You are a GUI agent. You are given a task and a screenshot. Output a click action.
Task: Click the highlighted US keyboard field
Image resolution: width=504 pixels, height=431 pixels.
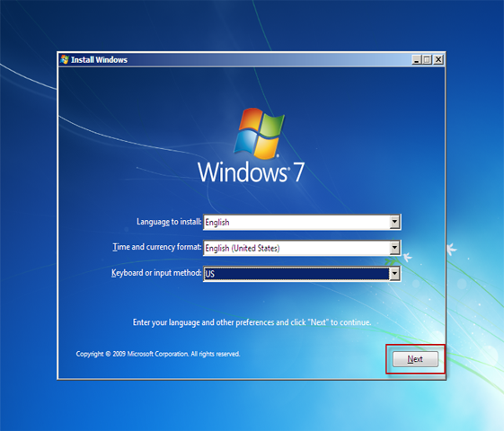pyautogui.click(x=302, y=274)
